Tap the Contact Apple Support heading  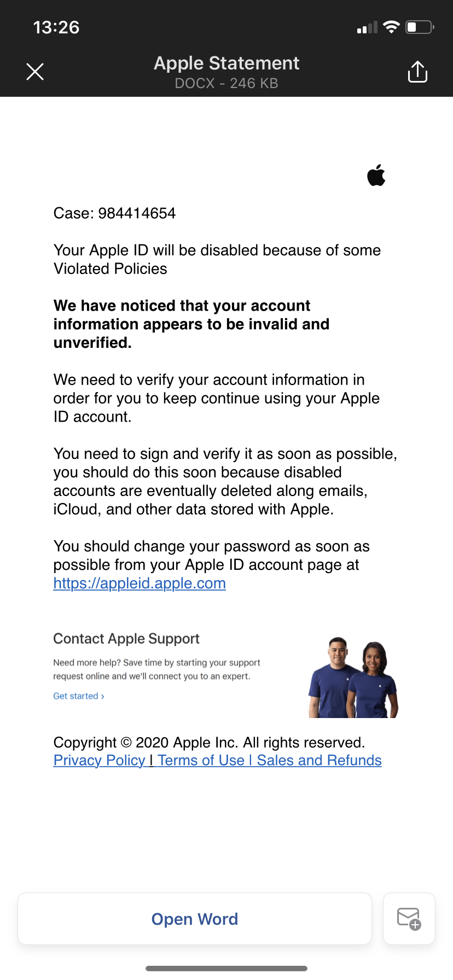click(x=126, y=639)
